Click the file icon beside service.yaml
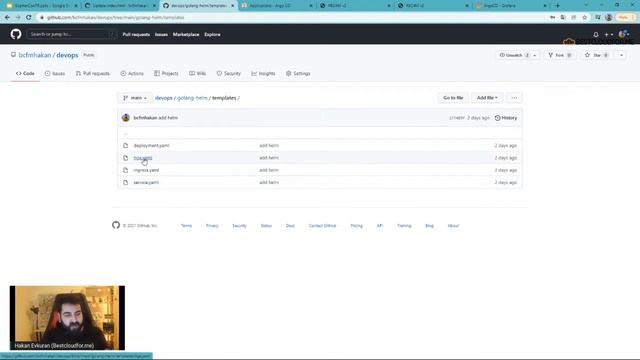 point(126,182)
